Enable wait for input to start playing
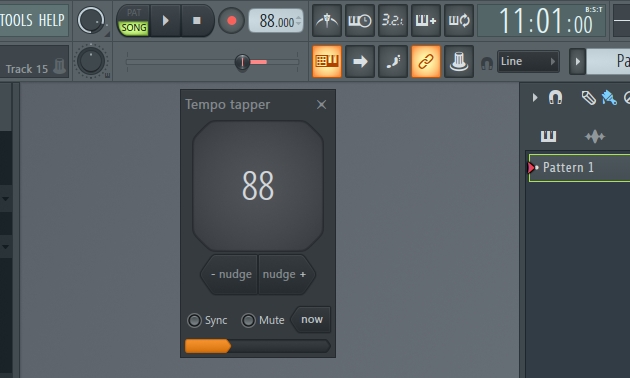This screenshot has height=378, width=630. pos(360,20)
